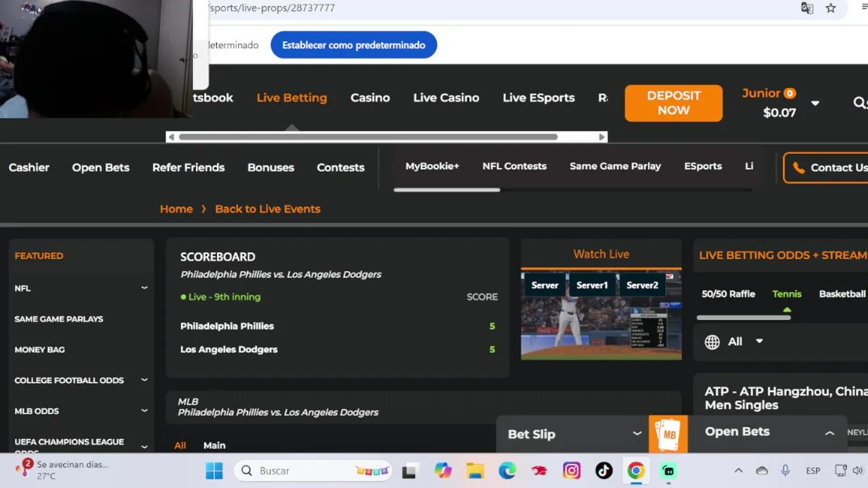This screenshot has height=488, width=868.
Task: Open Live ESports section
Action: click(x=538, y=98)
